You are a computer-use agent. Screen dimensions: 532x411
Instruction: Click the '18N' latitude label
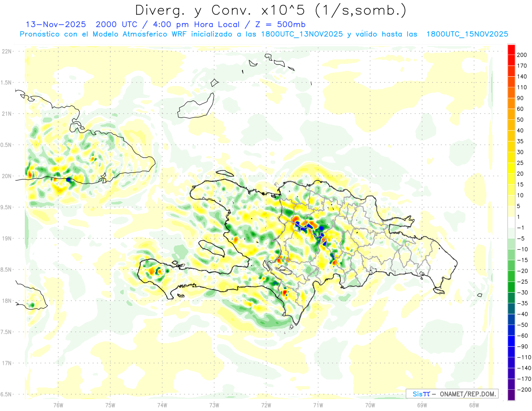tap(6, 301)
